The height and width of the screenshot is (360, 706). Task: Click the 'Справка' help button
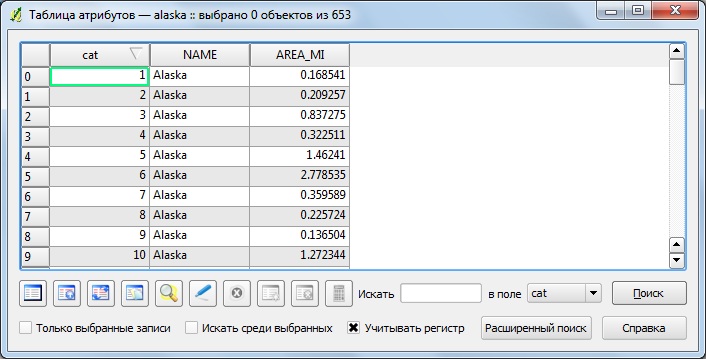pyautogui.click(x=644, y=328)
